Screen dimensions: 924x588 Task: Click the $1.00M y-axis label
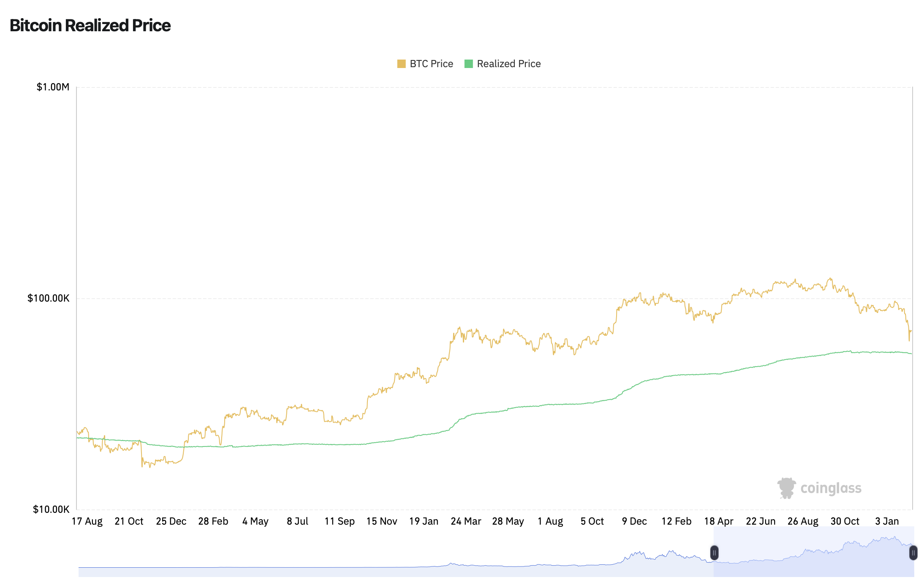(53, 87)
